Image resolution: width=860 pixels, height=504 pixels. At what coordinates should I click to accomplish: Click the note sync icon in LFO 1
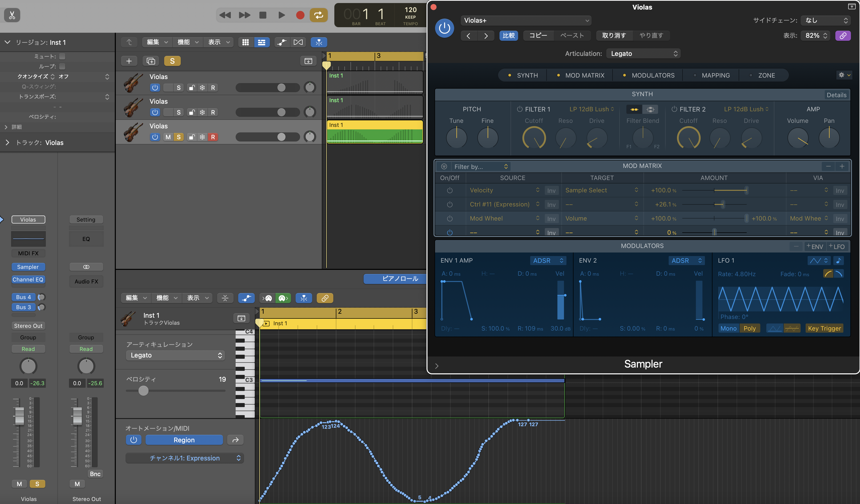pos(839,261)
